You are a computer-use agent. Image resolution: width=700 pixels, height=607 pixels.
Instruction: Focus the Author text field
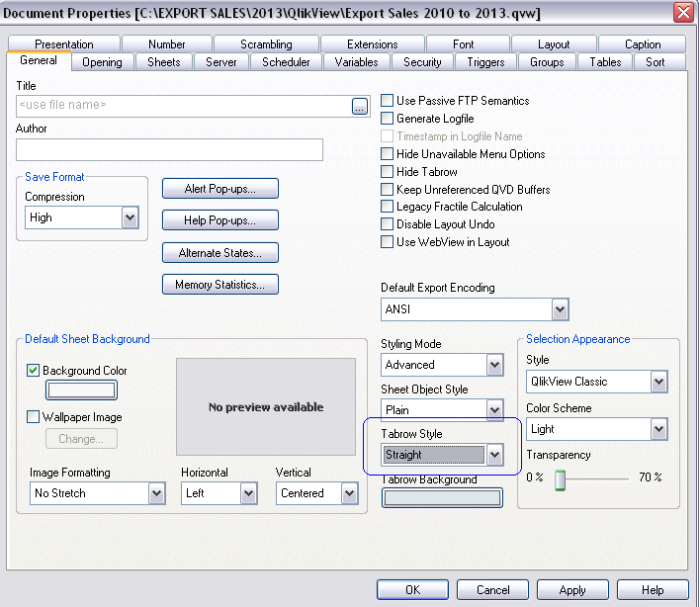169,149
